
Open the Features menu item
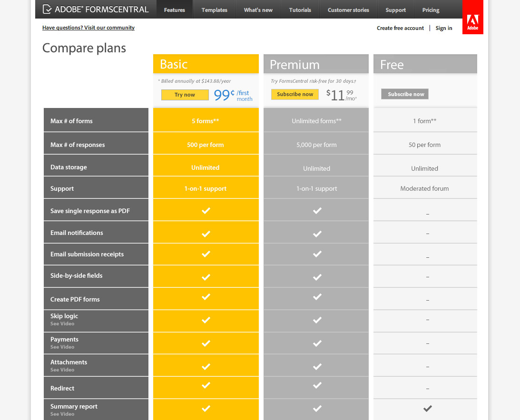175,10
